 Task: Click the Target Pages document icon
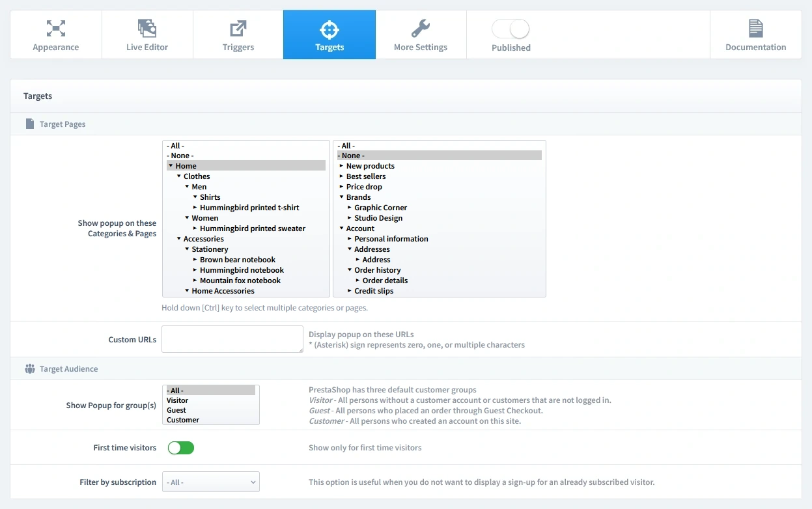click(x=30, y=124)
